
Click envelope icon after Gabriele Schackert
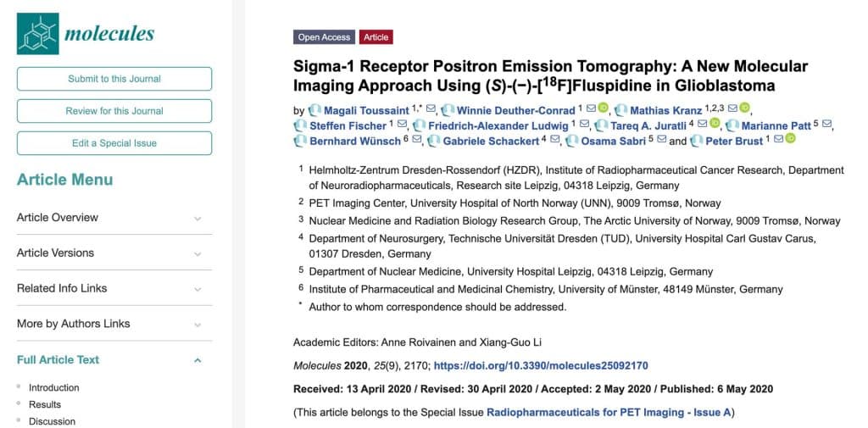[555, 140]
